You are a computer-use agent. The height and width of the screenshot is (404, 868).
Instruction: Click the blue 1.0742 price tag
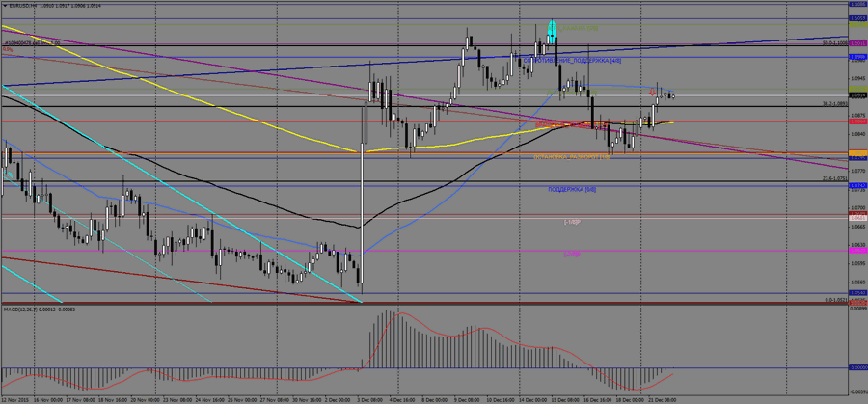(857, 186)
